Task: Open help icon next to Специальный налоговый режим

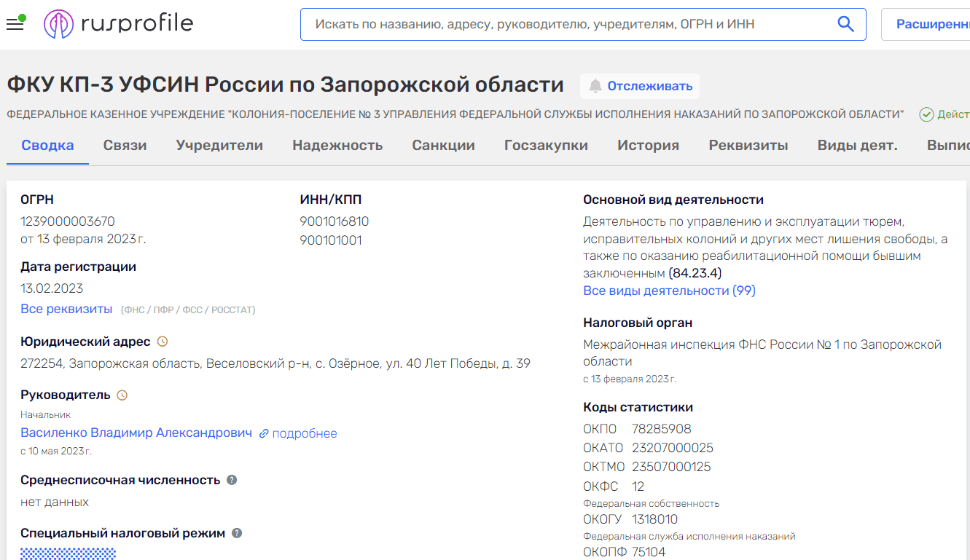Action: (x=235, y=532)
